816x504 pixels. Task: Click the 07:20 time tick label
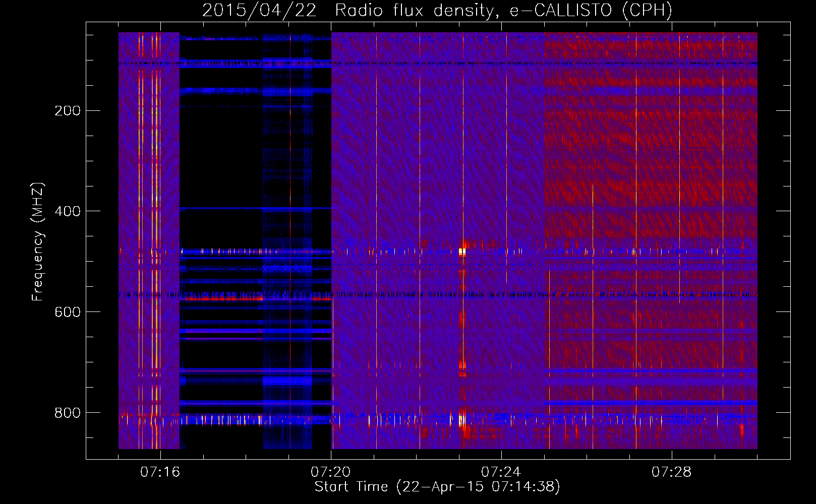tap(330, 472)
